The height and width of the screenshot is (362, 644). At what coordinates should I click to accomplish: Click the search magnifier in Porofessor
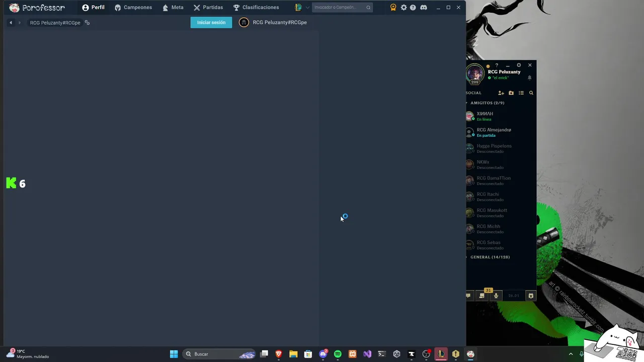[x=368, y=8]
